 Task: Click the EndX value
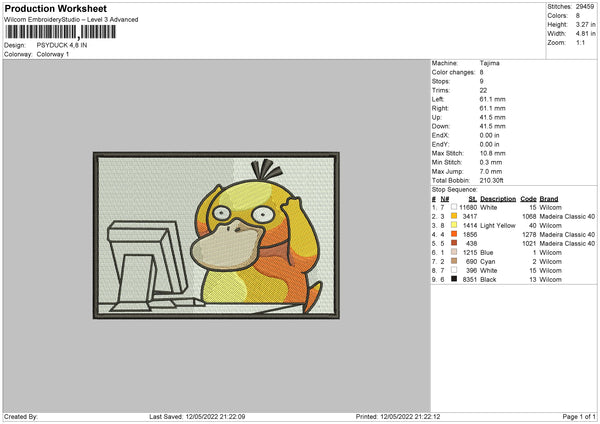(x=489, y=135)
